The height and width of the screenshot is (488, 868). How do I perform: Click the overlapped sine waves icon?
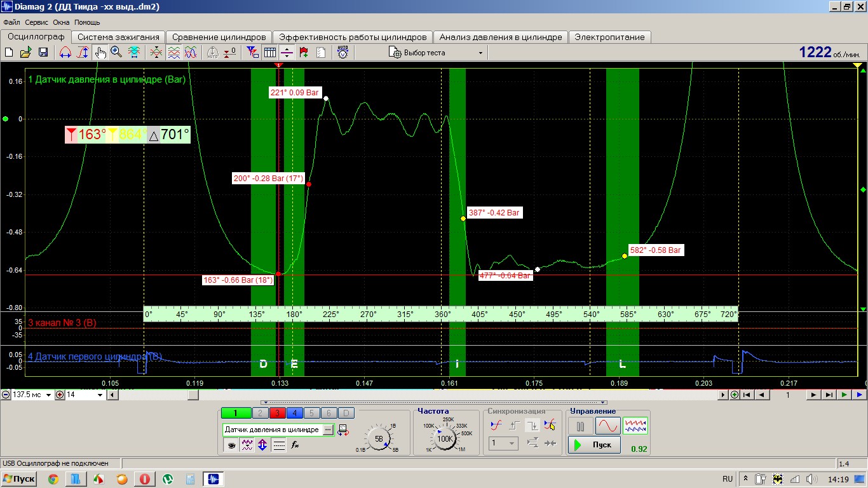click(191, 53)
